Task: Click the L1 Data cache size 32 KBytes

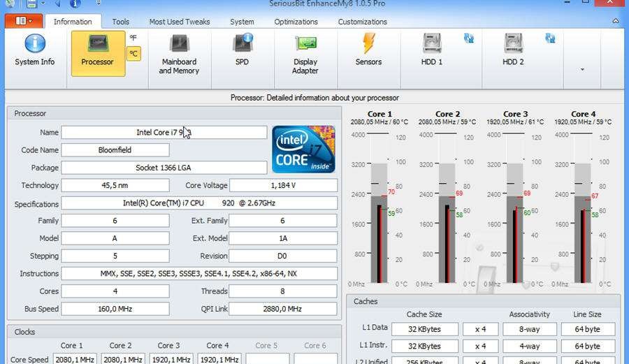Action: coord(425,329)
